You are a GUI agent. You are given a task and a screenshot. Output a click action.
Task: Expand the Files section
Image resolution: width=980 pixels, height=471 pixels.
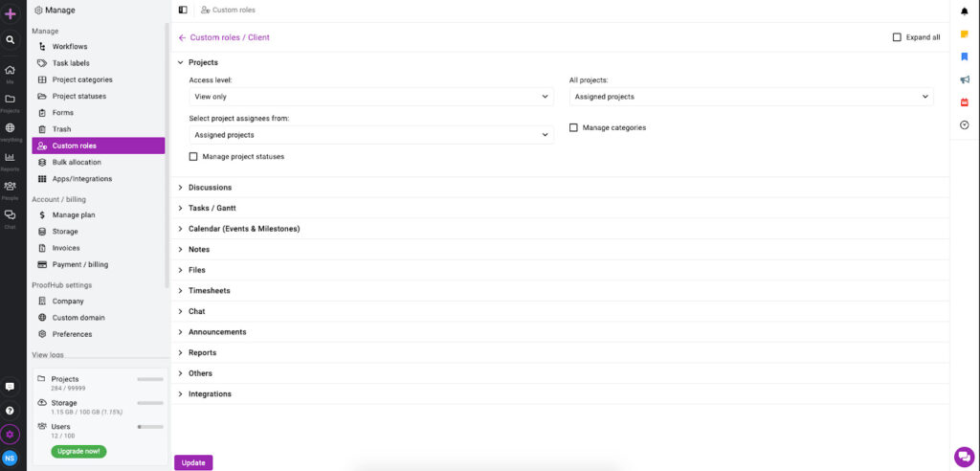[180, 270]
